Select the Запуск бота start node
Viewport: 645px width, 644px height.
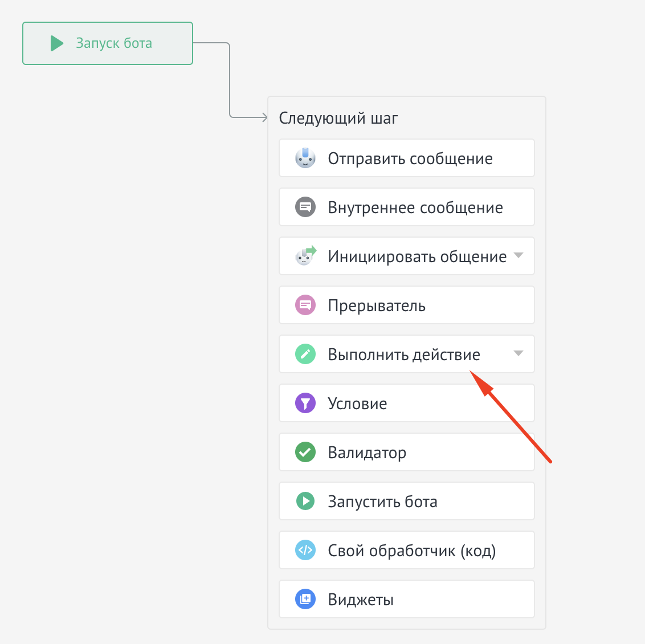pos(108,43)
